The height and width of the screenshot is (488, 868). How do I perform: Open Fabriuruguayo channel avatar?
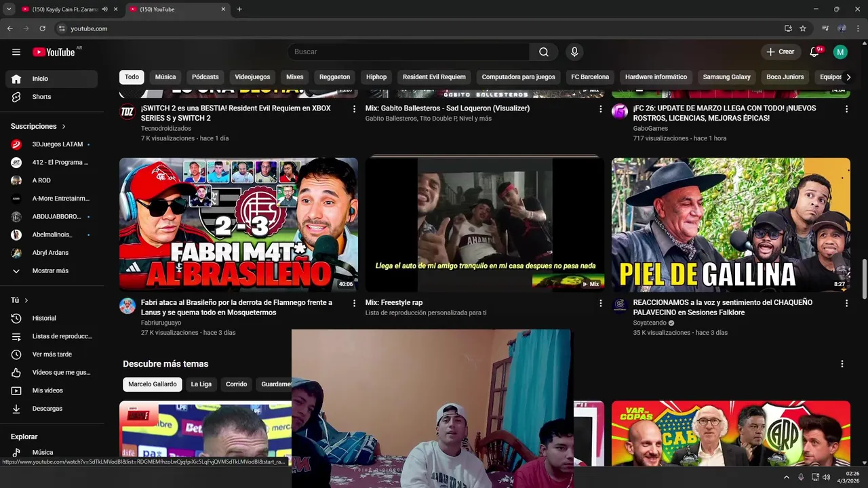click(127, 306)
